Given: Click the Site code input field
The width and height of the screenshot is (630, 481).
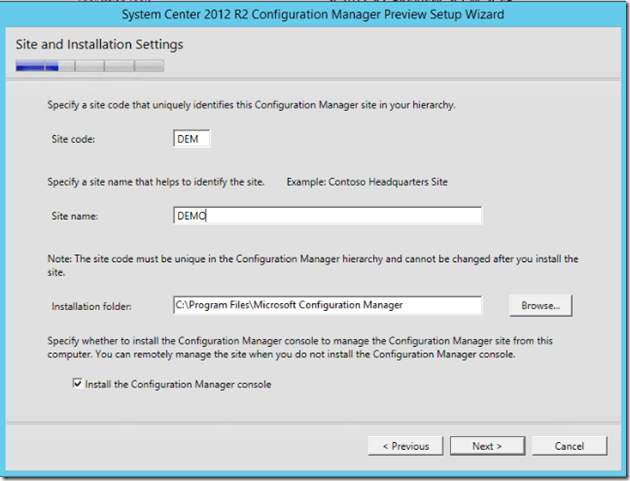Looking at the screenshot, I should pyautogui.click(x=191, y=139).
